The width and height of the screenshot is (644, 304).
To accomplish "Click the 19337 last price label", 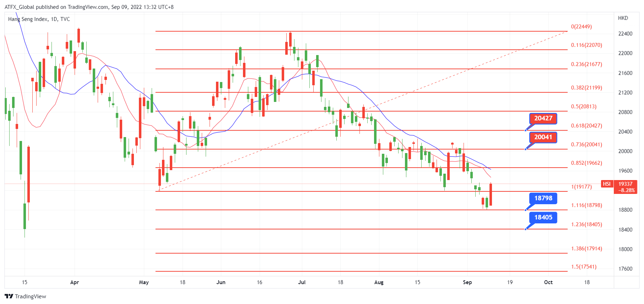I will [626, 184].
